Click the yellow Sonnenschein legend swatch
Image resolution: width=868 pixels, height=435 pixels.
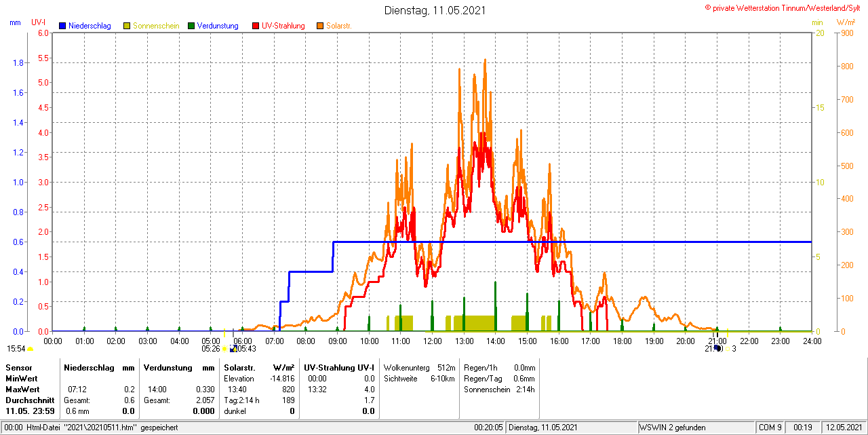(x=127, y=26)
